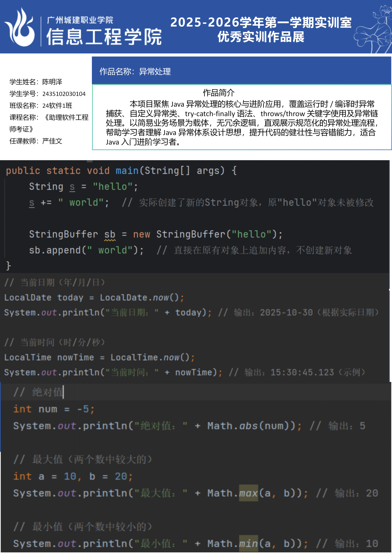
Task: Click the 优秀实训作品展 heading
Action: point(261,37)
